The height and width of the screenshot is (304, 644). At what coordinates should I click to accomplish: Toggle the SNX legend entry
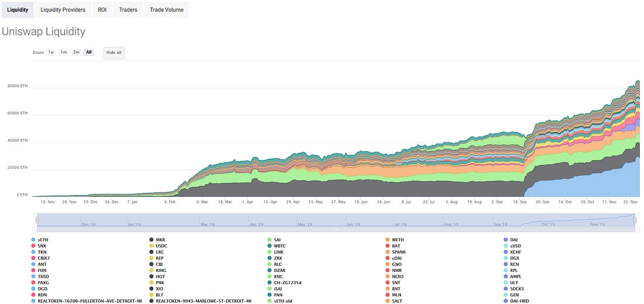tap(39, 245)
